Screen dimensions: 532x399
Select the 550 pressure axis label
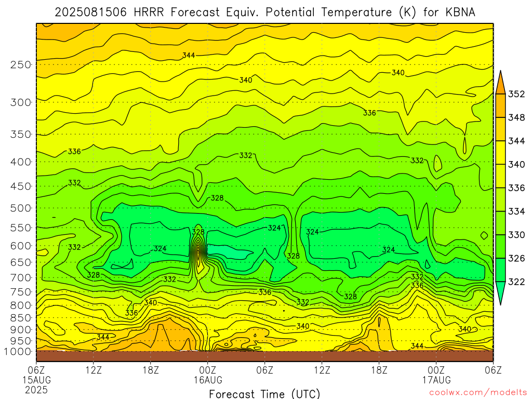click(x=21, y=228)
